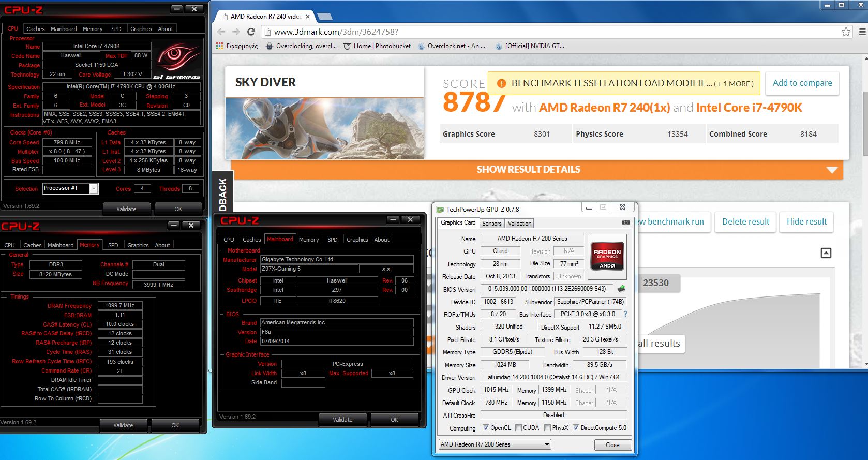Screen dimensions: 868x460
Task: Open SPD tab in the Mainboard CPU-Z window
Action: click(333, 240)
